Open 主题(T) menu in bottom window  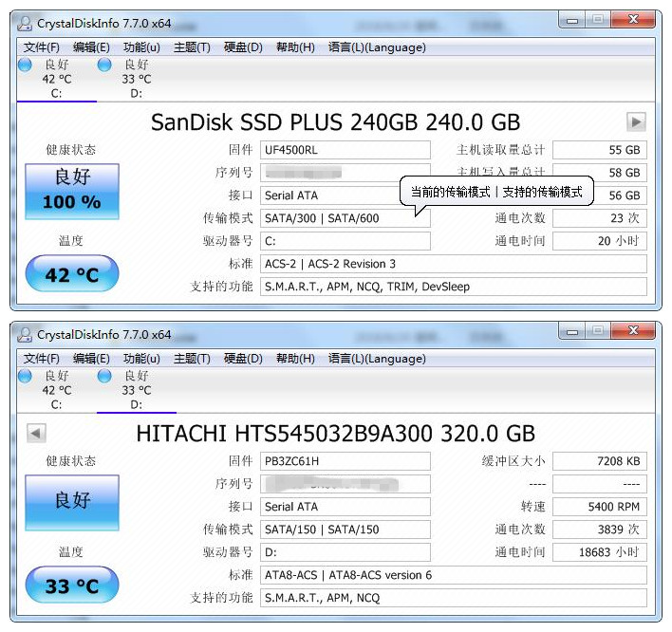tap(192, 358)
